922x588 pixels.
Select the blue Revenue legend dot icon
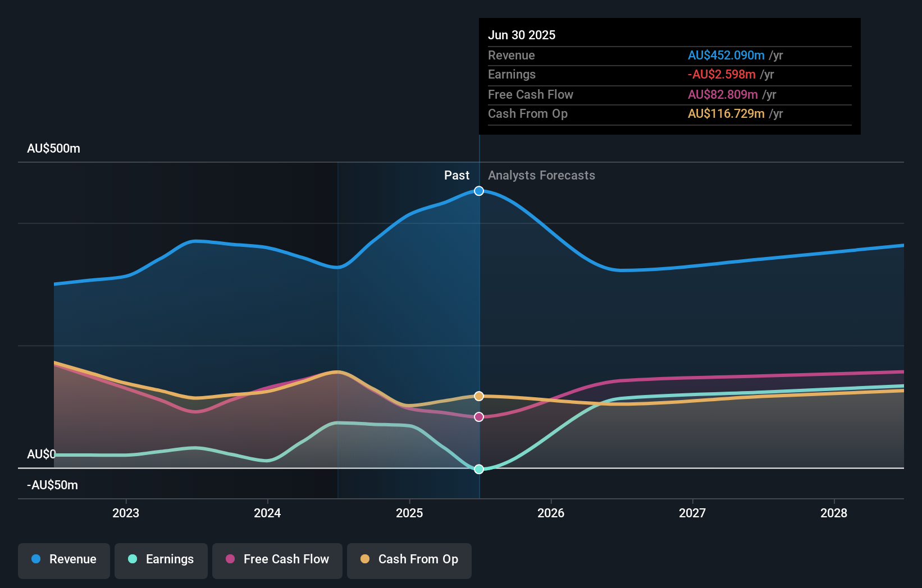[36, 559]
